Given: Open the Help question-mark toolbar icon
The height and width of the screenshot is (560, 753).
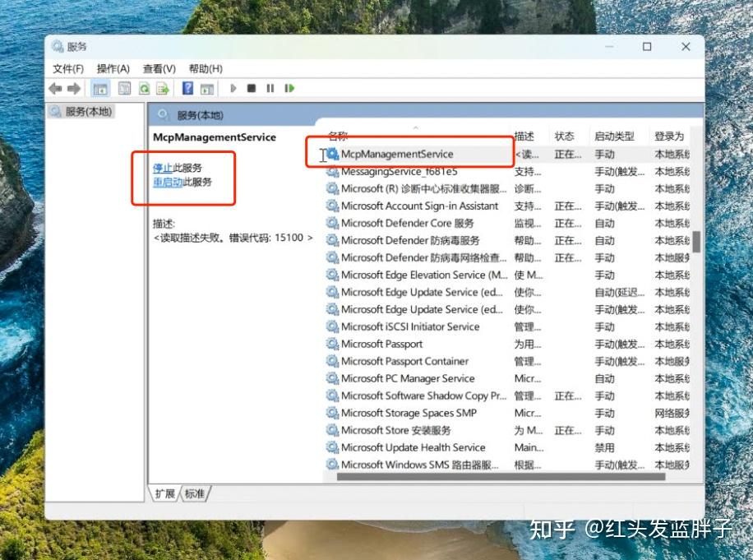Looking at the screenshot, I should coord(187,88).
